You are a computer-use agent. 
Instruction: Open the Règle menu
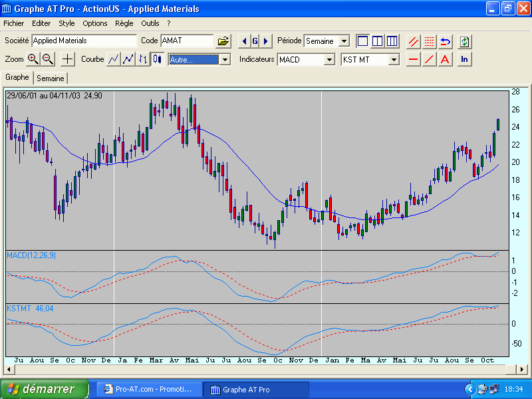click(x=124, y=23)
